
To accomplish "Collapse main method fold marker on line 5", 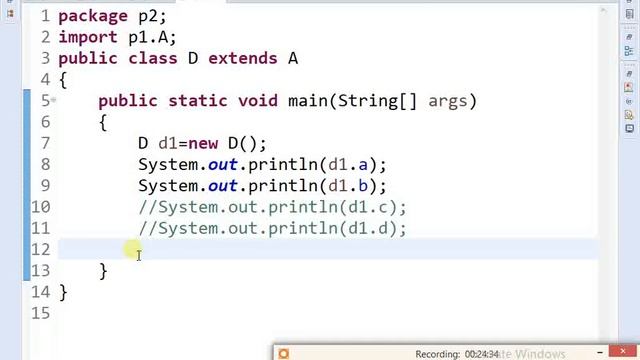I will coord(53,99).
